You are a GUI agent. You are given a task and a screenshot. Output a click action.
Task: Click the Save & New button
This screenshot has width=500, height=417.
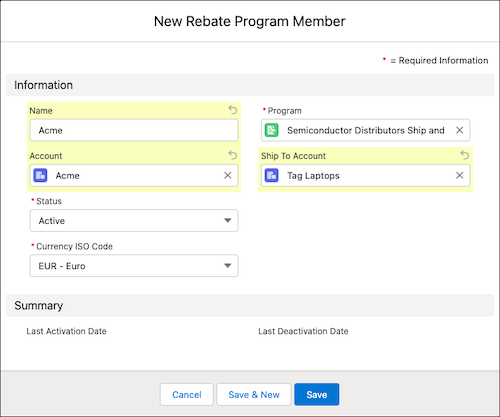click(x=254, y=394)
